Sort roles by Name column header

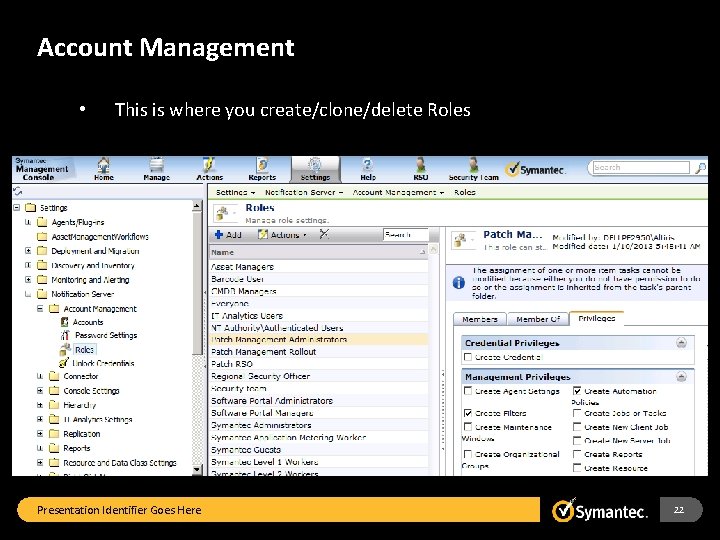(x=319, y=252)
